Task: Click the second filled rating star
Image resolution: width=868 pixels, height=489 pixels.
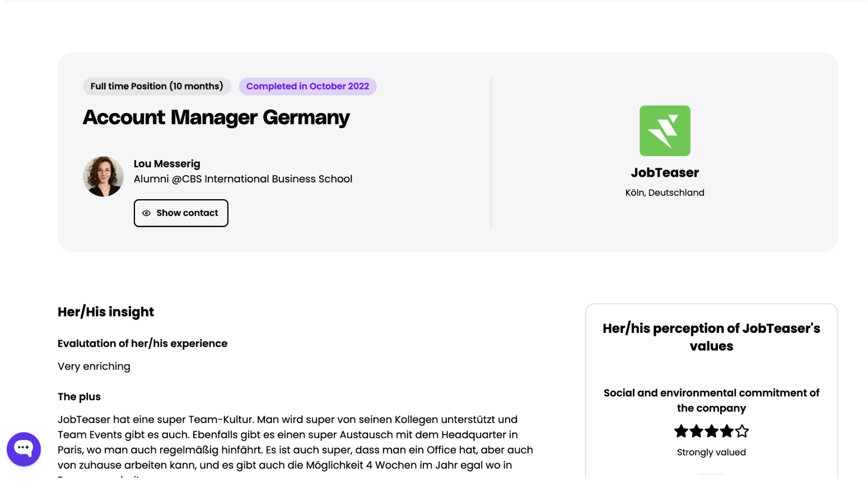Action: click(696, 431)
